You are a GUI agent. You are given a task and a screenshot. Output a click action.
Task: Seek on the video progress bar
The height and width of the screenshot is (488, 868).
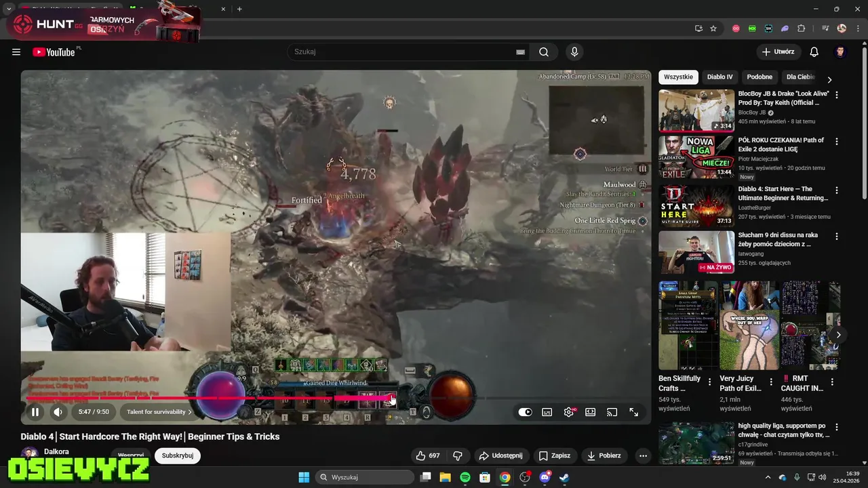(336, 398)
